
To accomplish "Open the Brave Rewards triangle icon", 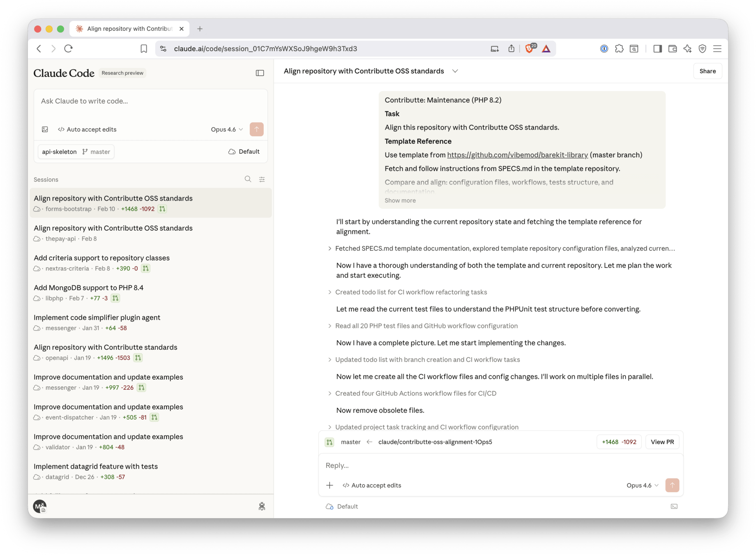I will click(x=546, y=49).
